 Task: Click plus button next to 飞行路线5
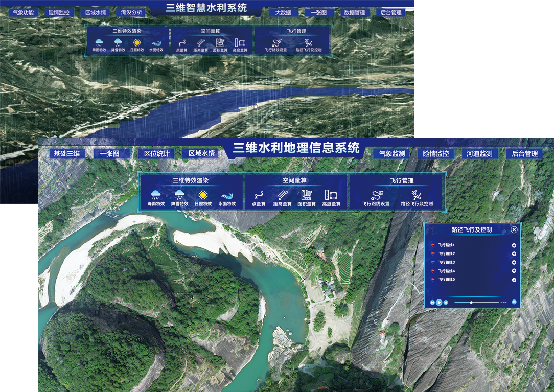[x=514, y=280]
